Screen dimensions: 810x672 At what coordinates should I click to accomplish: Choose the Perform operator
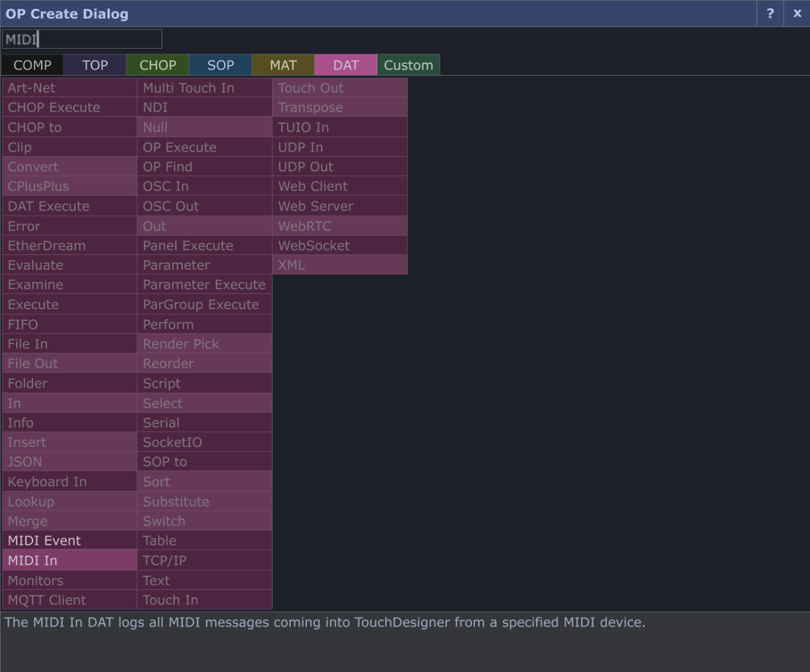[x=204, y=324]
